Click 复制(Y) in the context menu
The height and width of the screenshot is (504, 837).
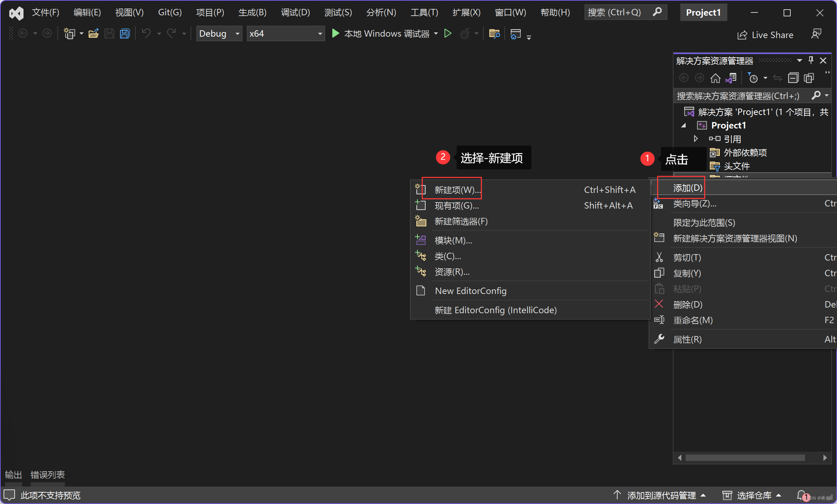pyautogui.click(x=744, y=273)
